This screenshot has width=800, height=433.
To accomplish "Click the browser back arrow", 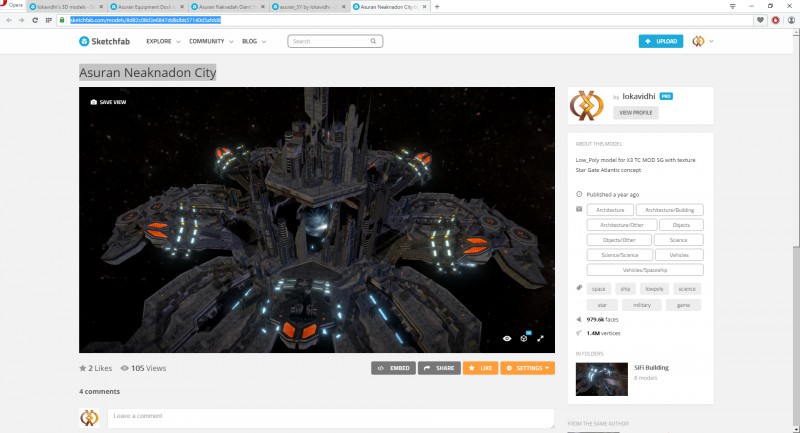I will [9, 20].
